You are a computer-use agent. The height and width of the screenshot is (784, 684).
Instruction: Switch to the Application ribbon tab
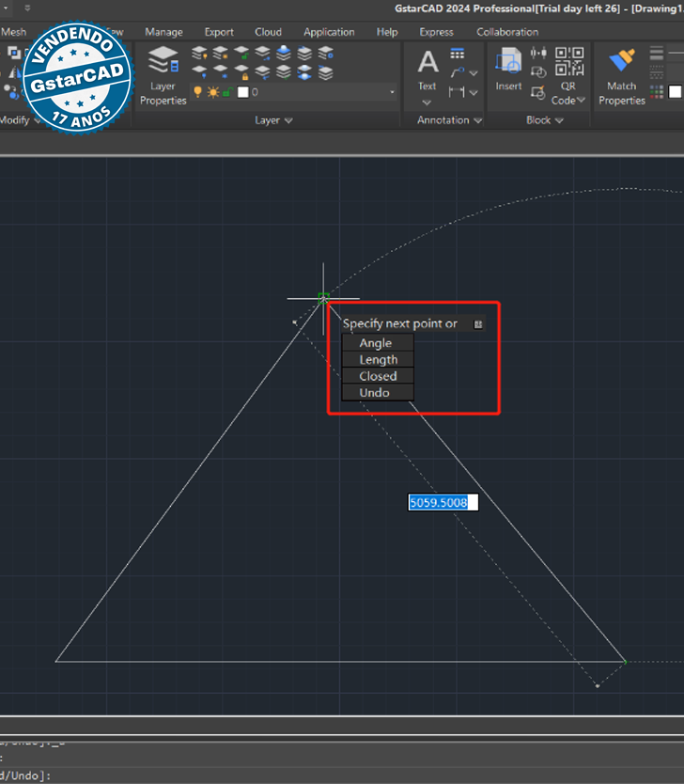coord(329,32)
